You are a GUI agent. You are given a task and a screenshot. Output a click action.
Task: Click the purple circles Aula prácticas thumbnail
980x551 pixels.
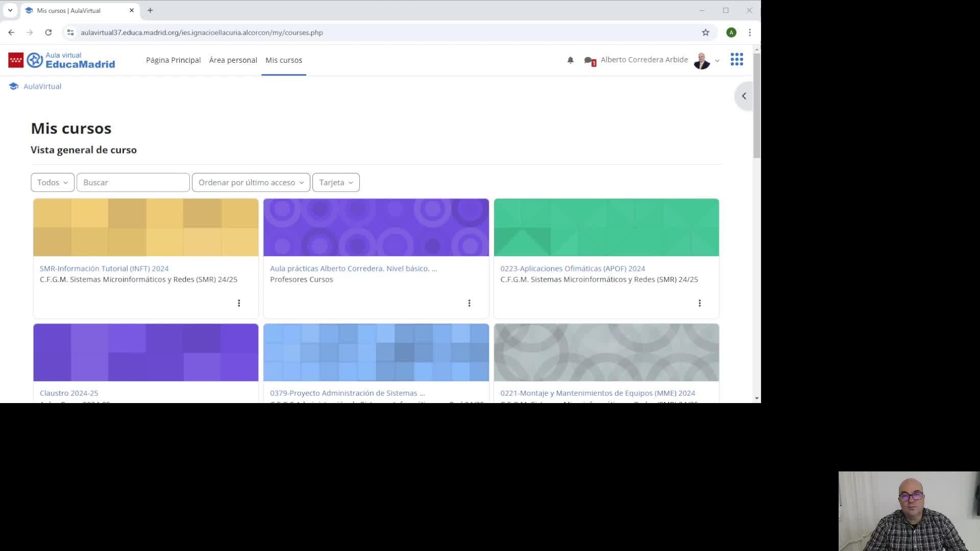376,228
